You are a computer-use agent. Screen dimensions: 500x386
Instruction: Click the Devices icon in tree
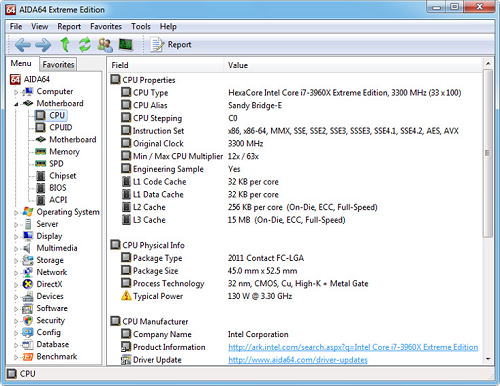28,296
